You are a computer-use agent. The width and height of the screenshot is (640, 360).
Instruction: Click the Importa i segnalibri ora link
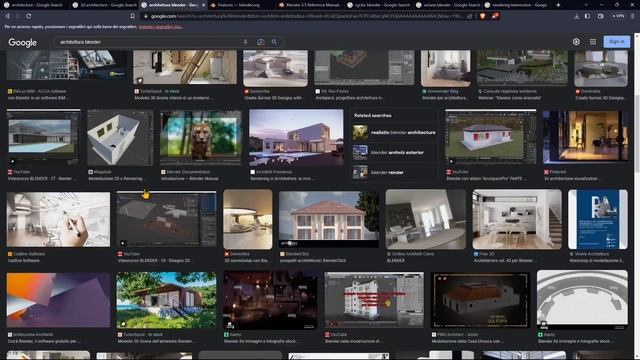point(160,27)
